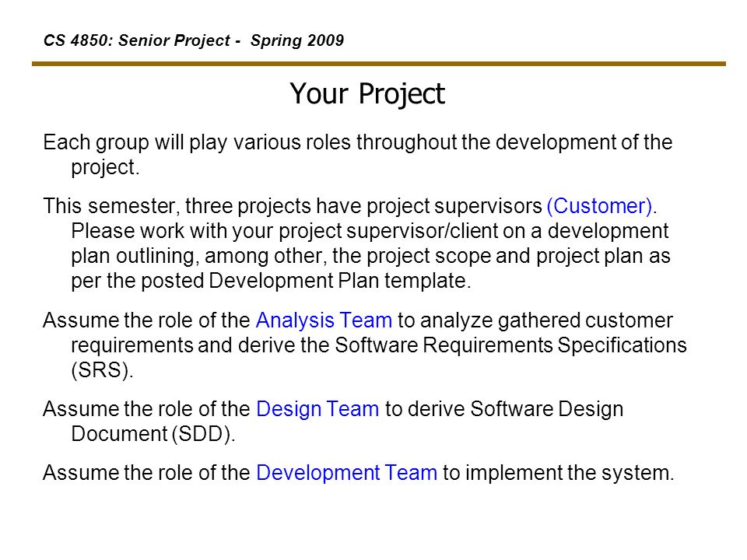Click the phrase 'Development Plan template'

point(338,281)
